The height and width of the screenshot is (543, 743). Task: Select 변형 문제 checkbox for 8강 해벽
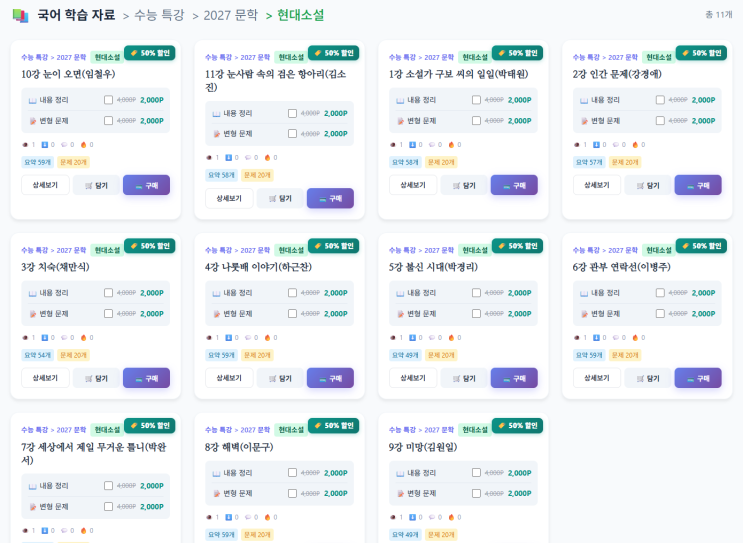292,493
